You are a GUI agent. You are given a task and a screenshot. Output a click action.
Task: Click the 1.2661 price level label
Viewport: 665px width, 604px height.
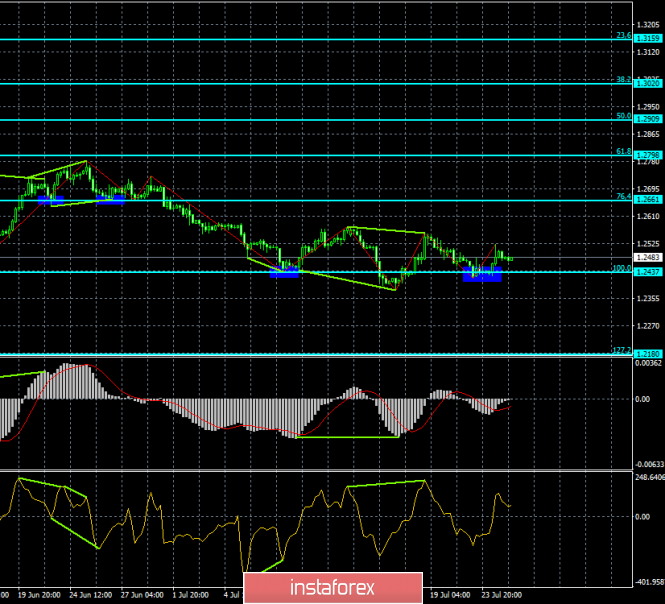(648, 200)
